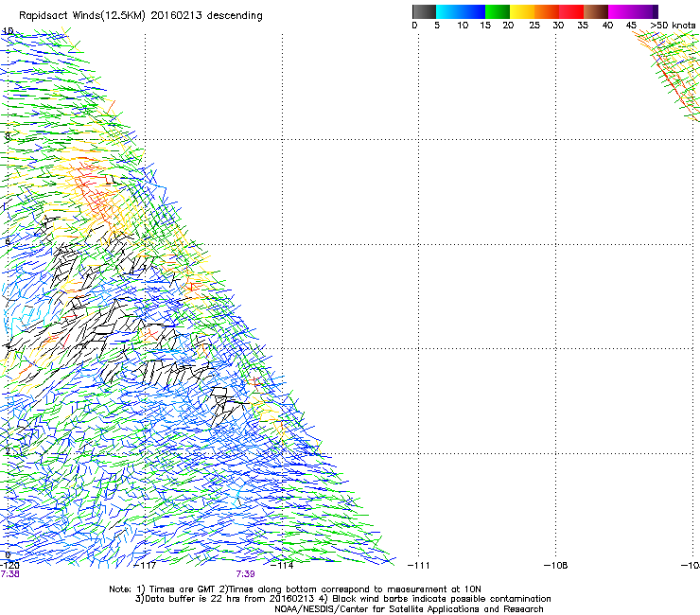This screenshot has width=700, height=615.
Task: Click the '-114' longitude axis label
Action: point(282,566)
